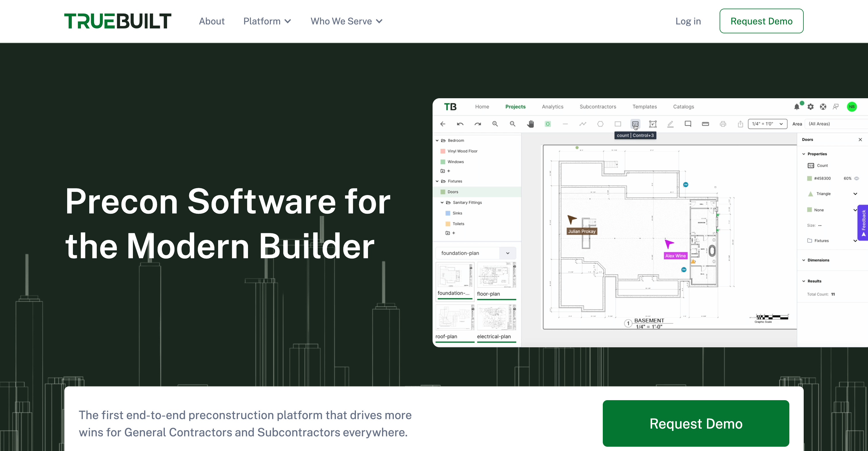868x451 pixels.
Task: Select the polyline tool
Action: click(583, 124)
